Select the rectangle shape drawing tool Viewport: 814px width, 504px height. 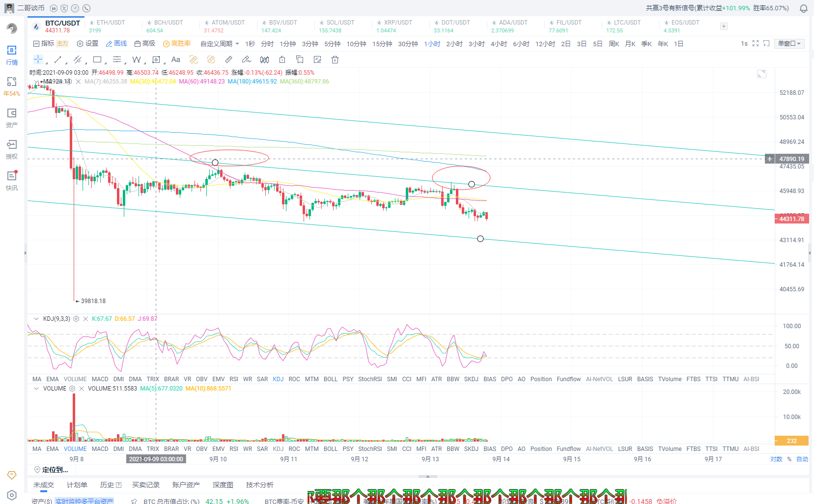97,59
